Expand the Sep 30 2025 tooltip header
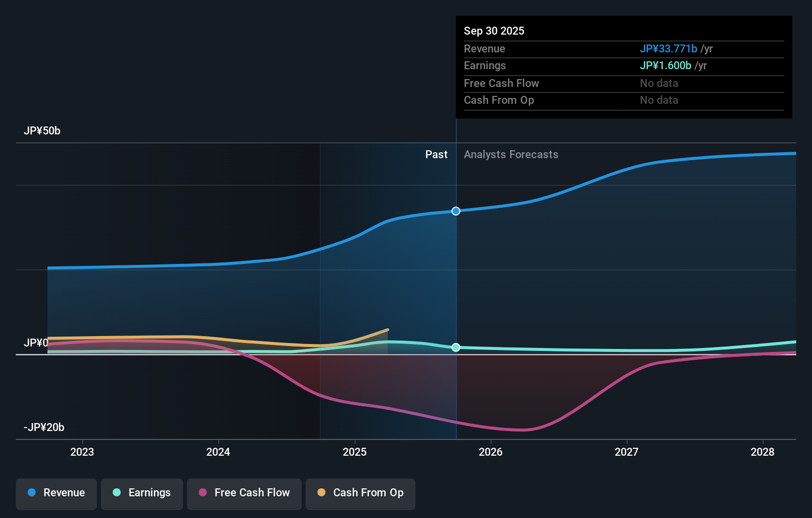The height and width of the screenshot is (518, 812). tap(494, 31)
